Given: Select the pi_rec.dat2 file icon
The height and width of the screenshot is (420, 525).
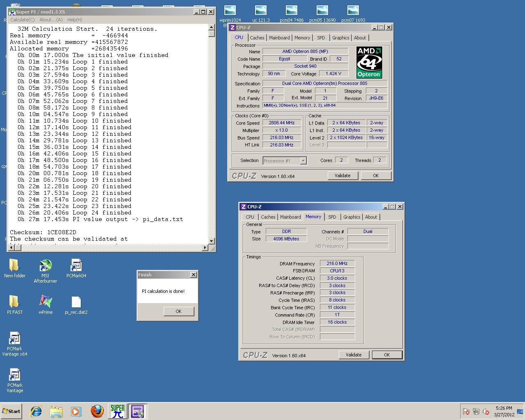Looking at the screenshot, I should pos(76,305).
